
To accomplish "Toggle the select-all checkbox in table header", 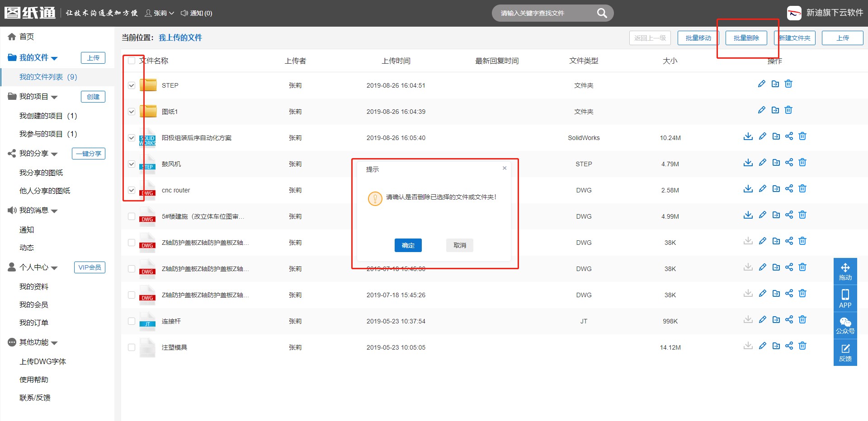I will [132, 61].
